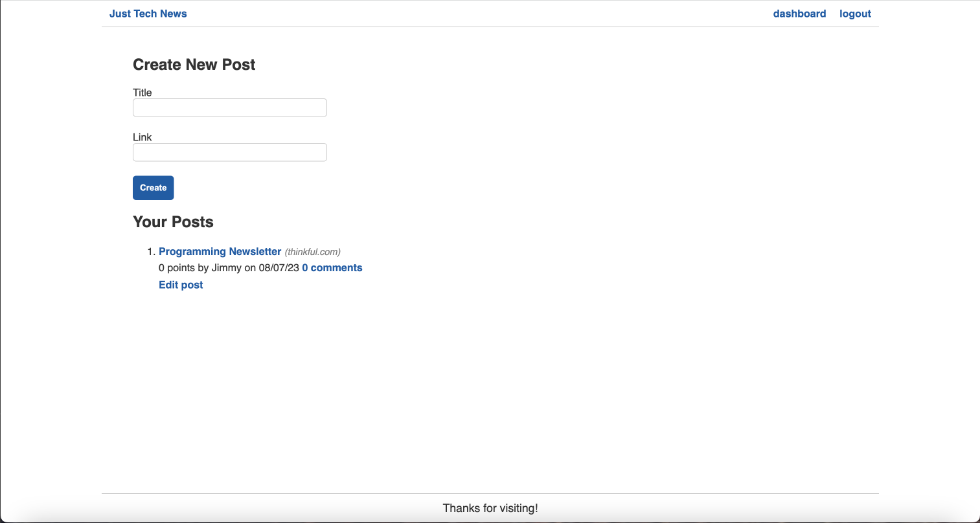Viewport: 980px width, 523px height.
Task: Click the Link field label
Action: point(142,137)
